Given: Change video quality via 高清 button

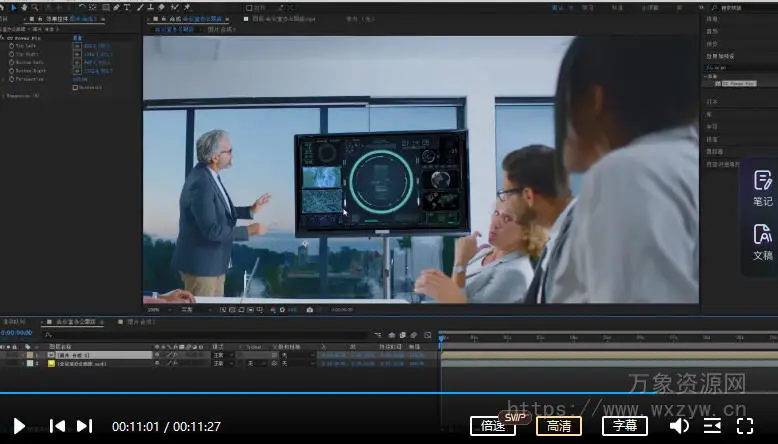Looking at the screenshot, I should [x=559, y=426].
